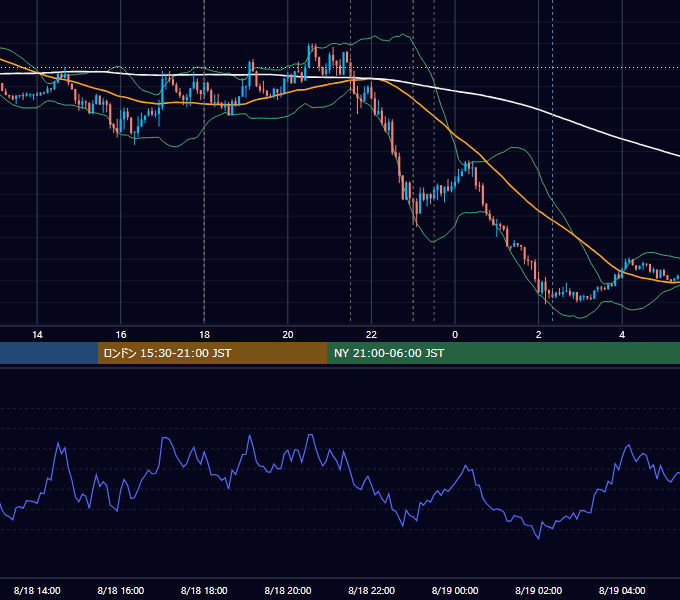
Task: Click hour label 4 on price chart axis
Action: (x=622, y=335)
